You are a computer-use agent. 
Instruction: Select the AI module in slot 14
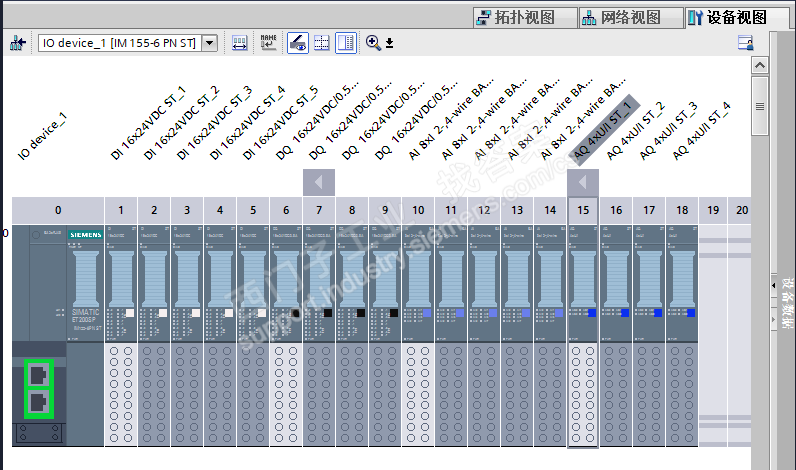click(550, 284)
